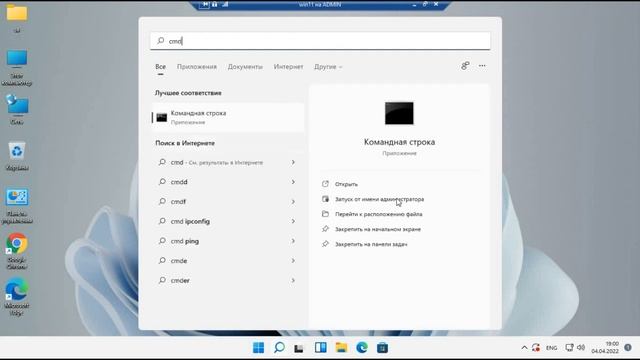Expand the cmder suggestion chevron
The height and width of the screenshot is (360, 640).
click(293, 280)
